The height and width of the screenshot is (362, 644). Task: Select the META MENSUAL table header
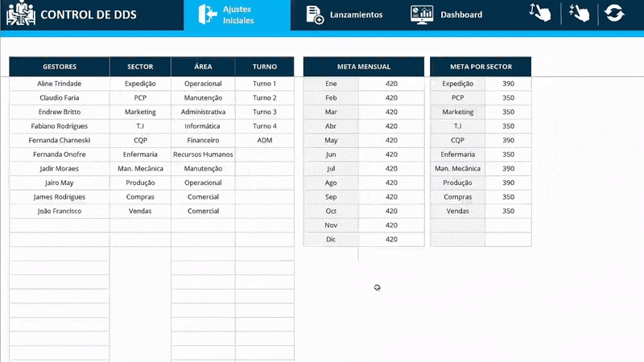pos(363,67)
